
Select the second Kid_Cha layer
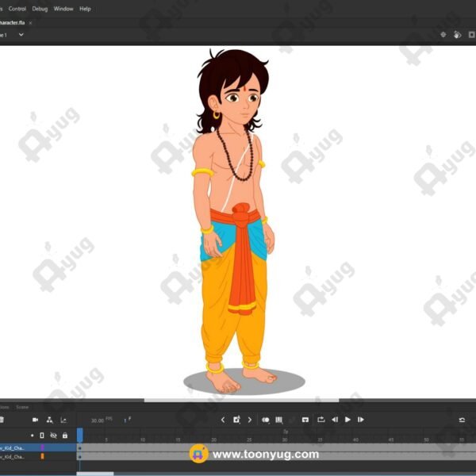click(38, 457)
